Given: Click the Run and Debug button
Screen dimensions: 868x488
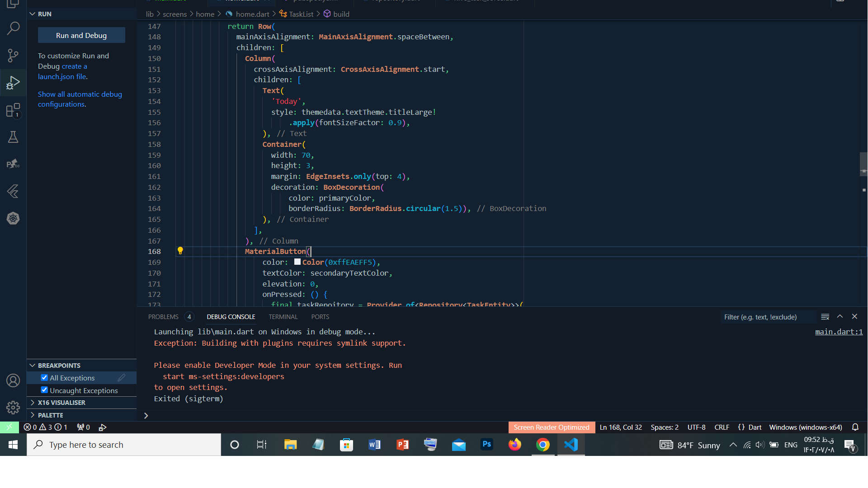Looking at the screenshot, I should [x=81, y=35].
